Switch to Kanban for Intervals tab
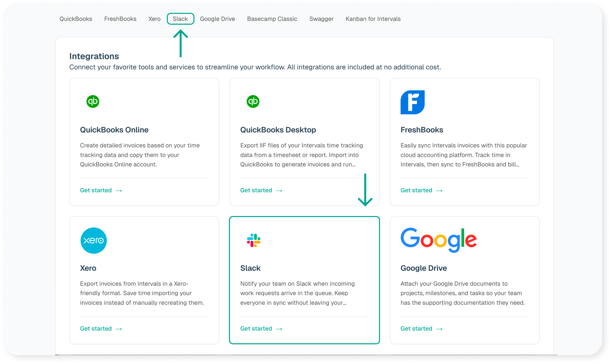The width and height of the screenshot is (611, 364). point(373,19)
